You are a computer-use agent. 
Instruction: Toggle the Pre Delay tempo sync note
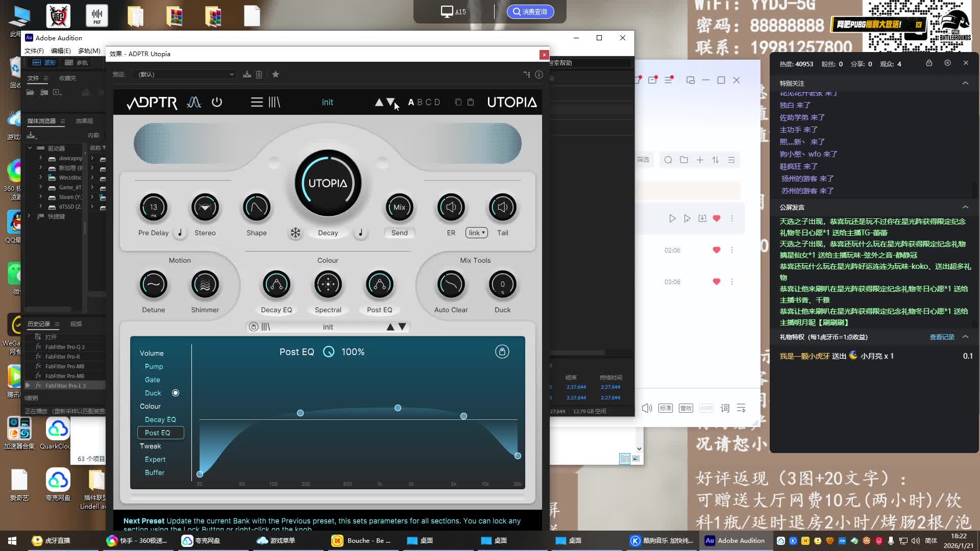tap(180, 233)
